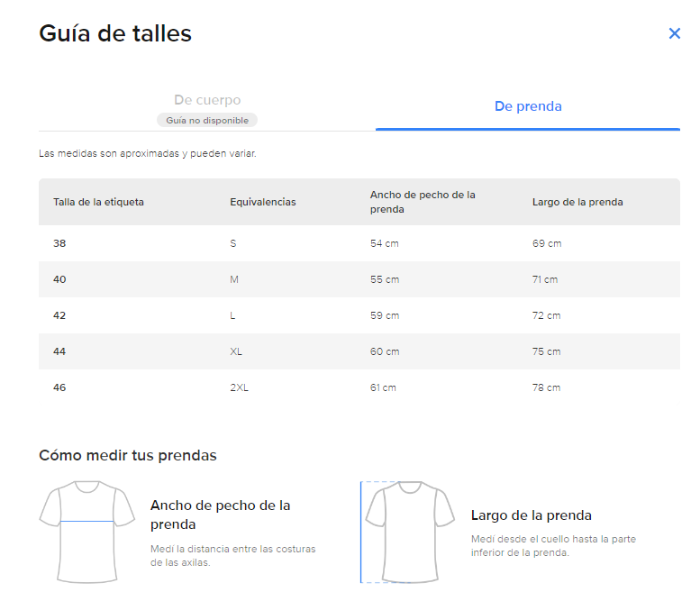This screenshot has height=592, width=700.
Task: Select the size 40 row label
Action: pos(59,279)
